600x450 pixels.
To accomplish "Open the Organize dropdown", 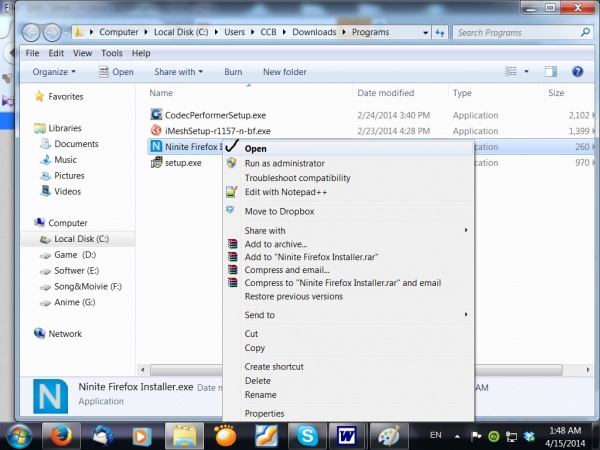I will click(54, 72).
